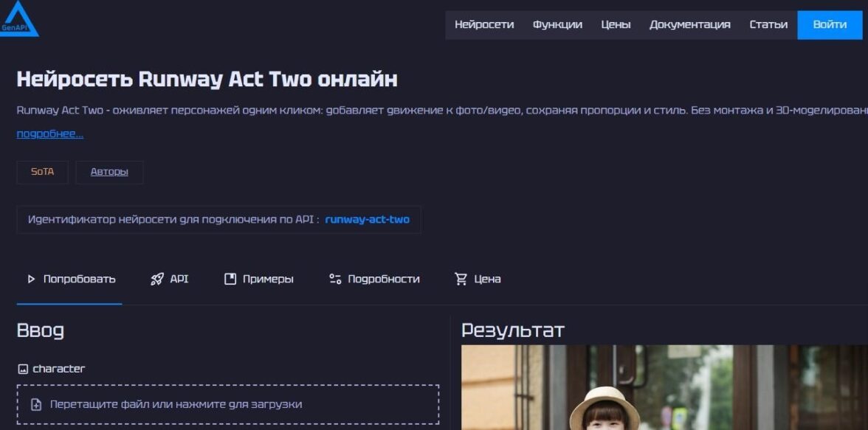Screen dimensions: 868x430
Task: Switch to the Цена tab
Action: click(477, 279)
